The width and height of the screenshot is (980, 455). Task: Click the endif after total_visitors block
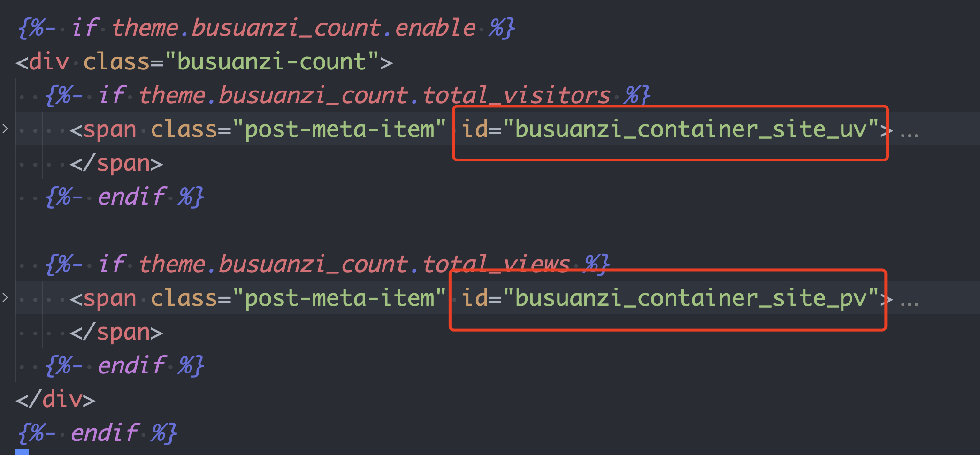coord(124,197)
